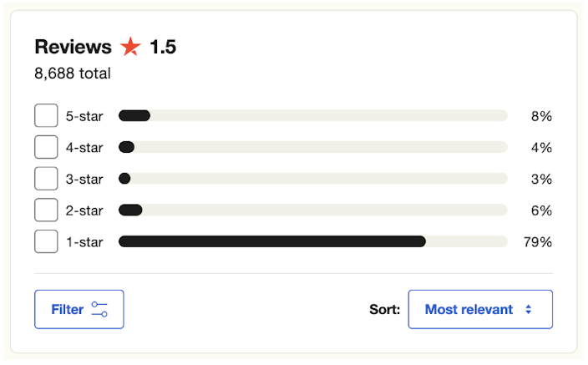Click the sliders icon on Filter button
This screenshot has width=588, height=365.
pyautogui.click(x=99, y=310)
